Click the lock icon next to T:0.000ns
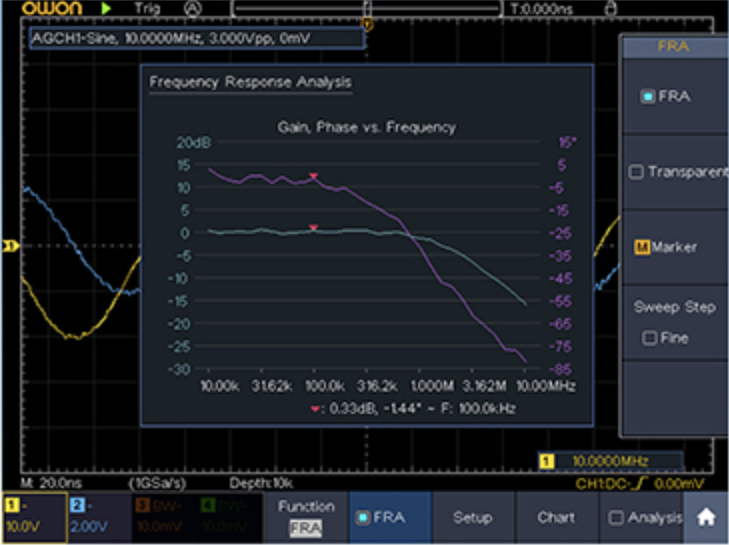 [612, 8]
